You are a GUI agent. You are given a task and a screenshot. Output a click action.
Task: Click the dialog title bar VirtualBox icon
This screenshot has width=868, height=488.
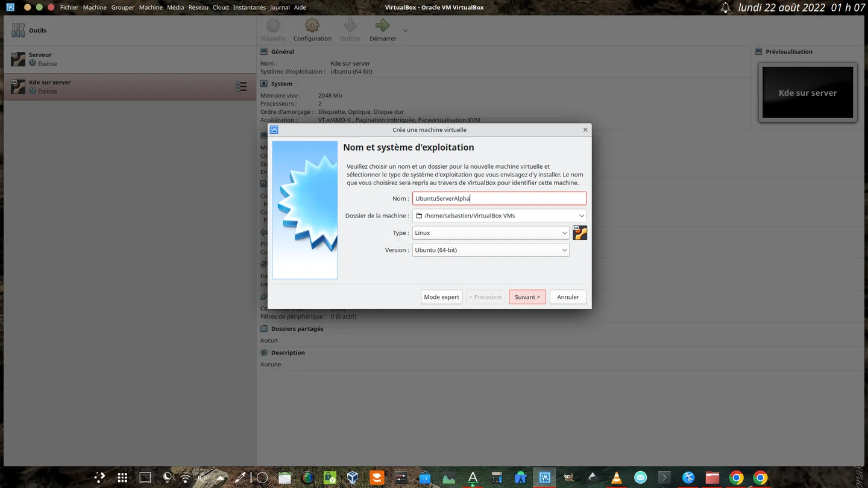pyautogui.click(x=274, y=130)
